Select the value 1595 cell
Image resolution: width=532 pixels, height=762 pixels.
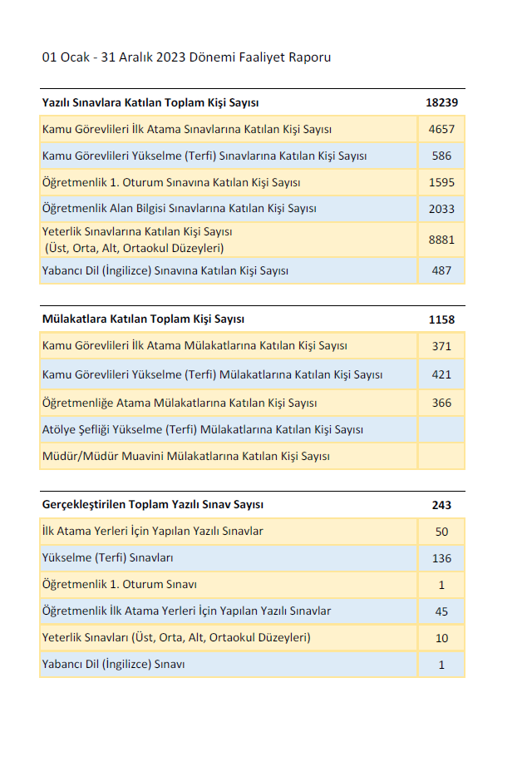click(441, 182)
